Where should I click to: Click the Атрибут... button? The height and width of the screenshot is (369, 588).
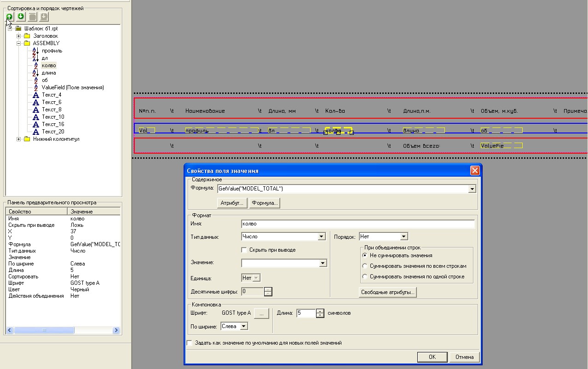[x=232, y=203]
